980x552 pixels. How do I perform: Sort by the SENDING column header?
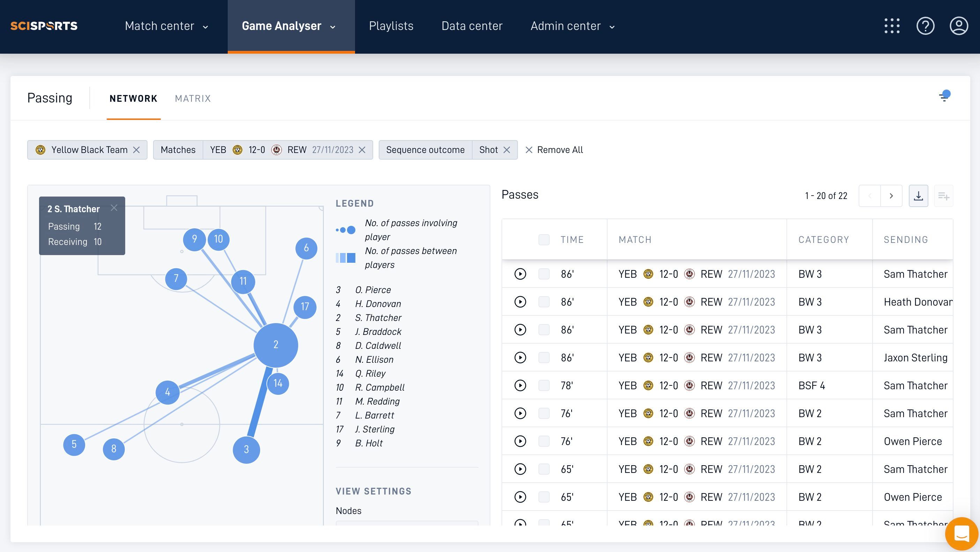906,239
